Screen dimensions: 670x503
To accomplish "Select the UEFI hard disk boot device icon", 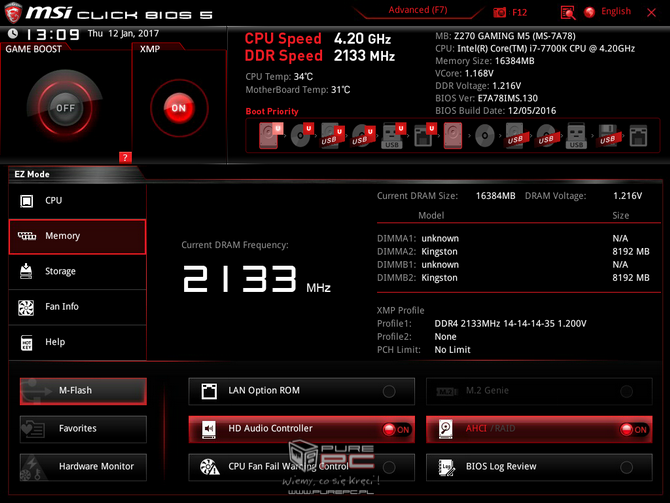I will pyautogui.click(x=270, y=135).
